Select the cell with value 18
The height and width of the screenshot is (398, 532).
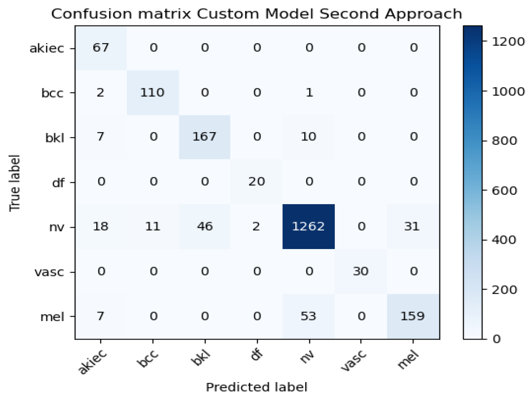point(101,226)
